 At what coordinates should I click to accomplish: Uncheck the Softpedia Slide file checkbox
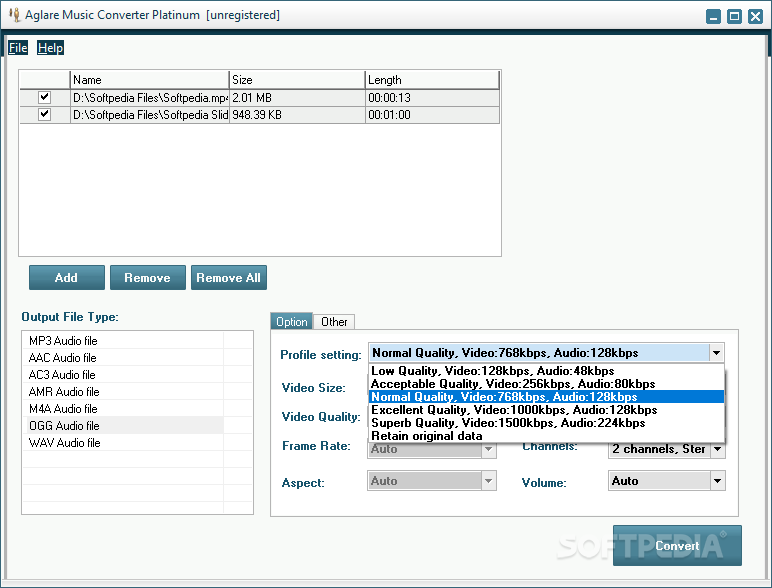click(x=44, y=114)
